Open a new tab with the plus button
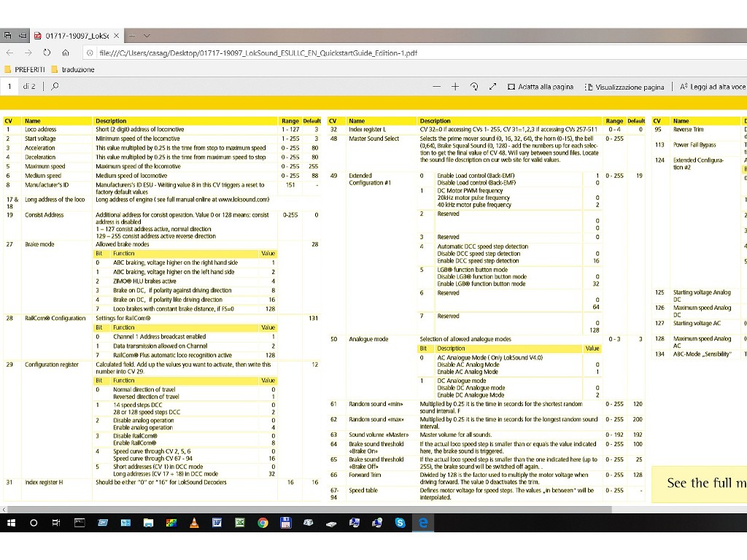This screenshot has height=560, width=747. tap(131, 35)
